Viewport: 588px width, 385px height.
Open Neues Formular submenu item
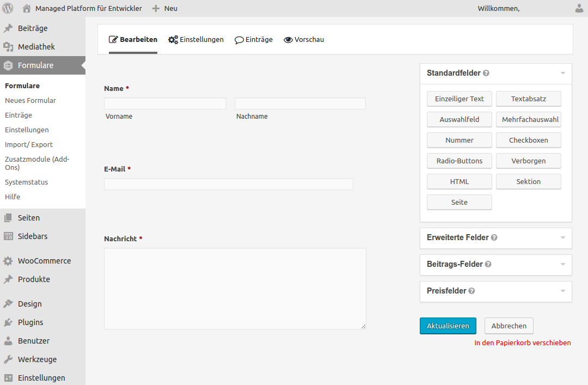[x=30, y=101]
